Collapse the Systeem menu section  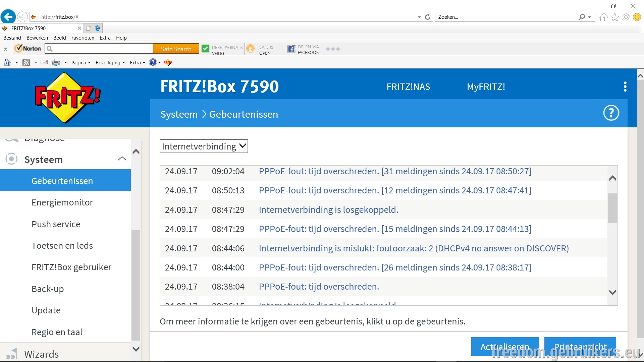click(122, 159)
